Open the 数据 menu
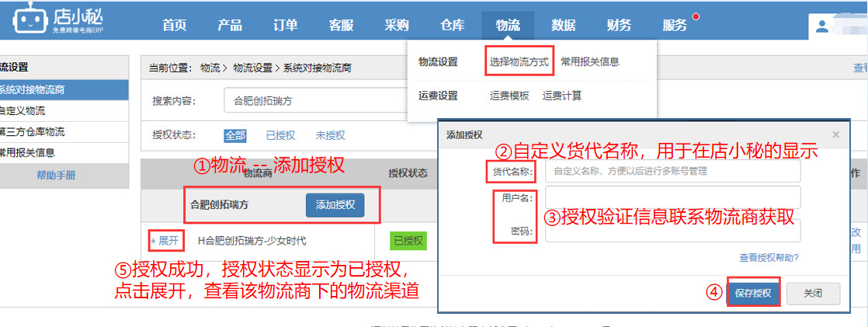This screenshot has width=868, height=327. tap(564, 25)
